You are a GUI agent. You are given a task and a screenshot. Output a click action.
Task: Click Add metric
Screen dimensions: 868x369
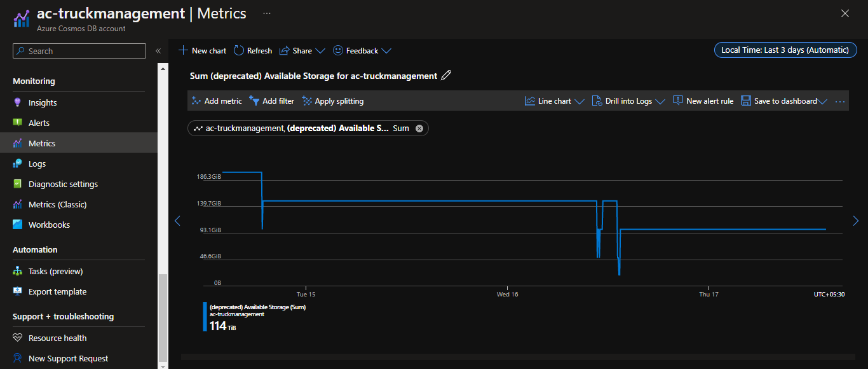point(217,101)
